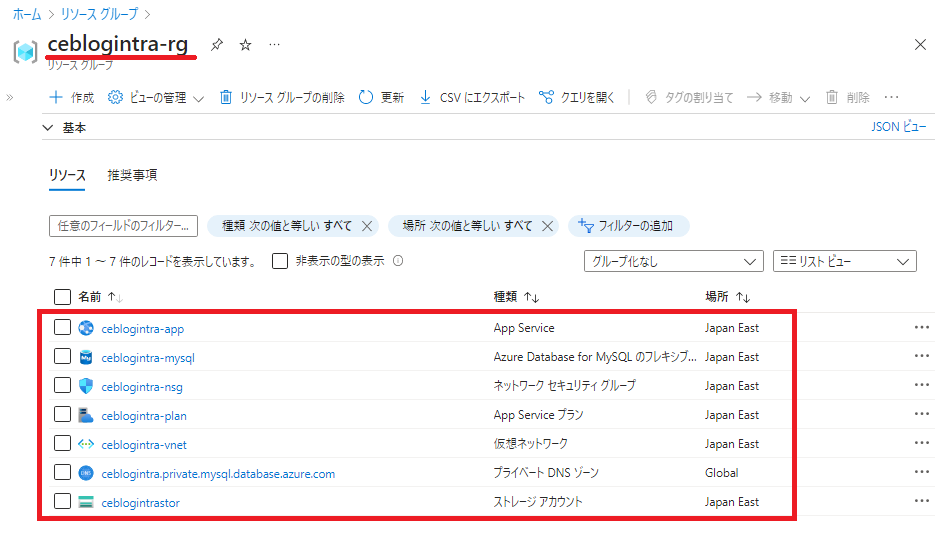Open the 種類 filter pill

[287, 226]
